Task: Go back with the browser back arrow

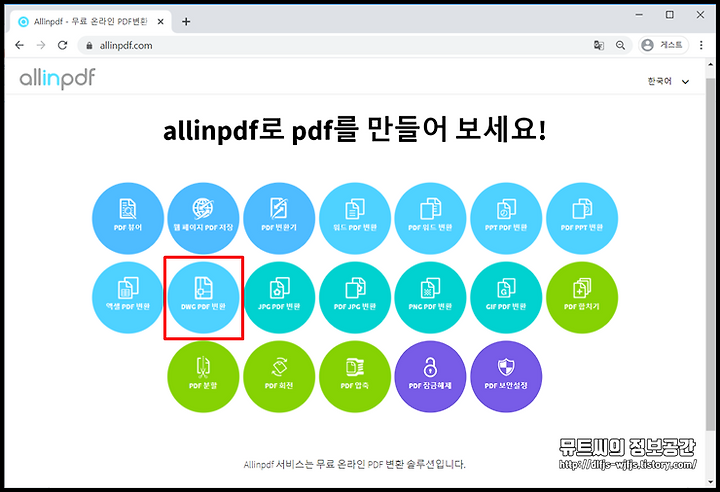Action: (x=19, y=45)
